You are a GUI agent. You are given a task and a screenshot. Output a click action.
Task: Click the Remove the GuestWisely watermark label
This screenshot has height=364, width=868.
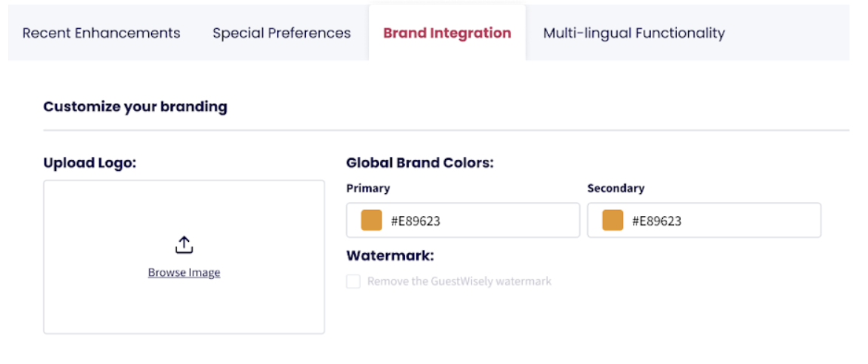pyautogui.click(x=459, y=282)
